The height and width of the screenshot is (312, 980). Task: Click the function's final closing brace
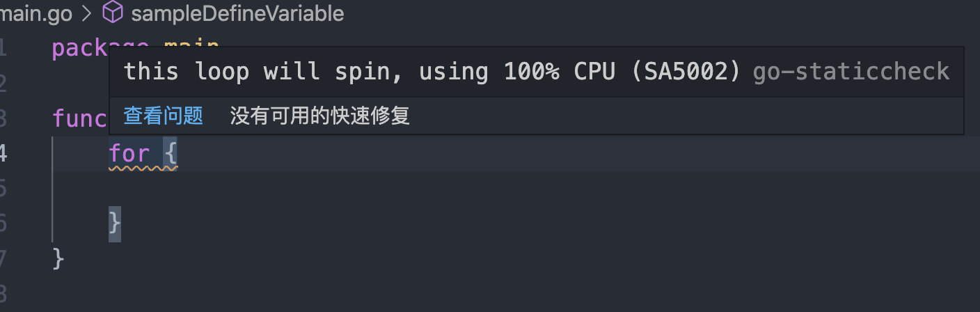coord(59,258)
